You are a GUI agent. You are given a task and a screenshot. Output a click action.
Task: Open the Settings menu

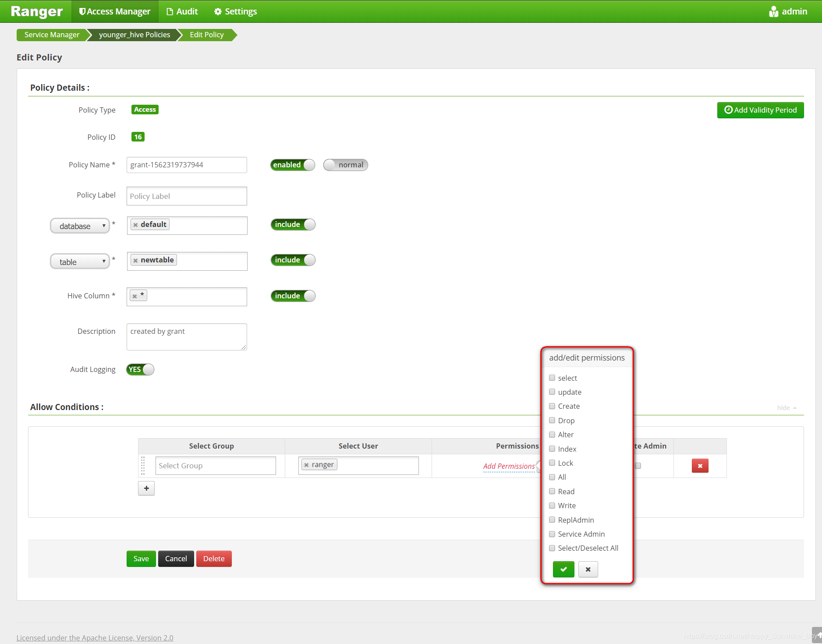235,11
